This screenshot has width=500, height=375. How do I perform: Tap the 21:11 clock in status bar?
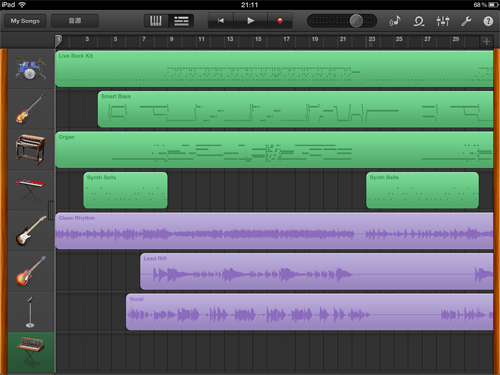pyautogui.click(x=249, y=5)
